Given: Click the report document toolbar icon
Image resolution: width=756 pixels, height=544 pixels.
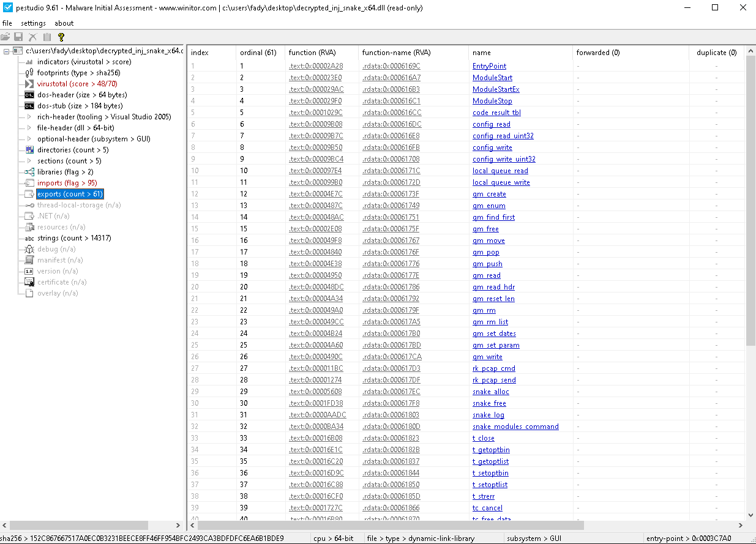Looking at the screenshot, I should click(x=47, y=37).
